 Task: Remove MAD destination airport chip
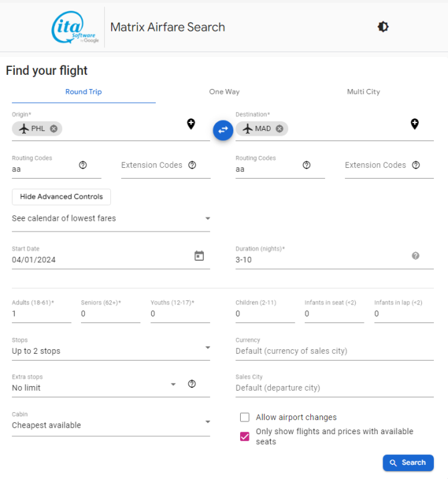tap(279, 128)
